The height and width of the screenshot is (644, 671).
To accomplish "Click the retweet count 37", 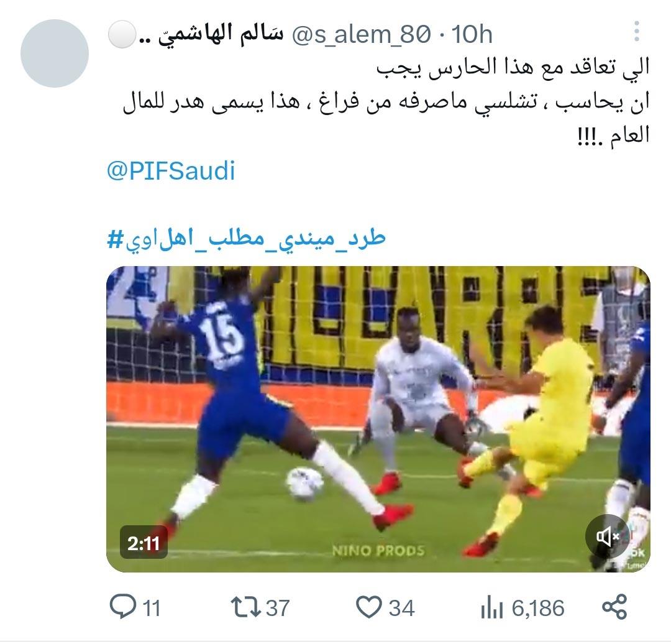I will (x=278, y=608).
